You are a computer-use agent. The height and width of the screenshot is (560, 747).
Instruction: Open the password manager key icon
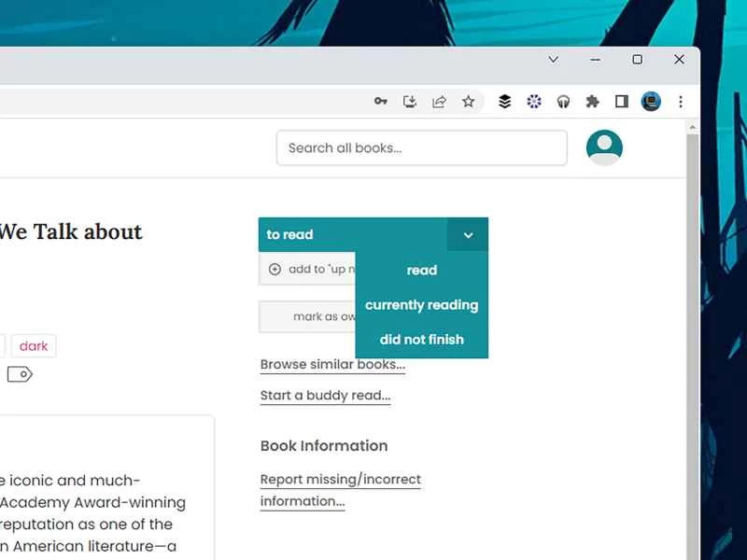[x=380, y=101]
